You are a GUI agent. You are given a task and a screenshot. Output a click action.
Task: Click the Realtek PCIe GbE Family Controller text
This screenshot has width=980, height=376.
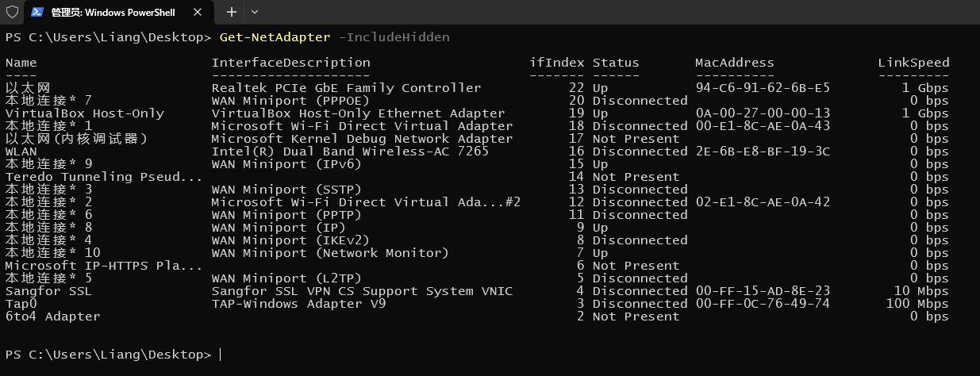coord(346,88)
